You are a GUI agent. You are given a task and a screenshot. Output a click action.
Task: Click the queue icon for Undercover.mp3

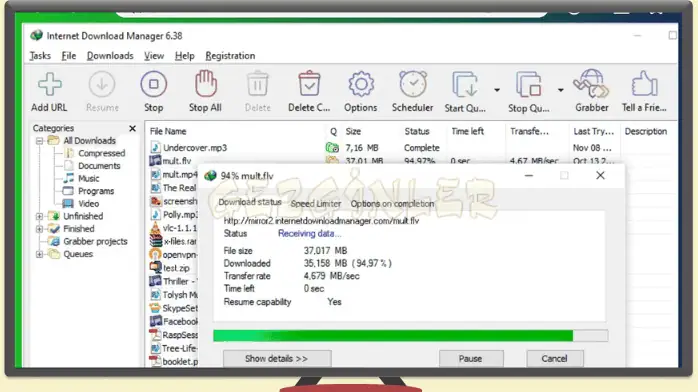point(332,148)
